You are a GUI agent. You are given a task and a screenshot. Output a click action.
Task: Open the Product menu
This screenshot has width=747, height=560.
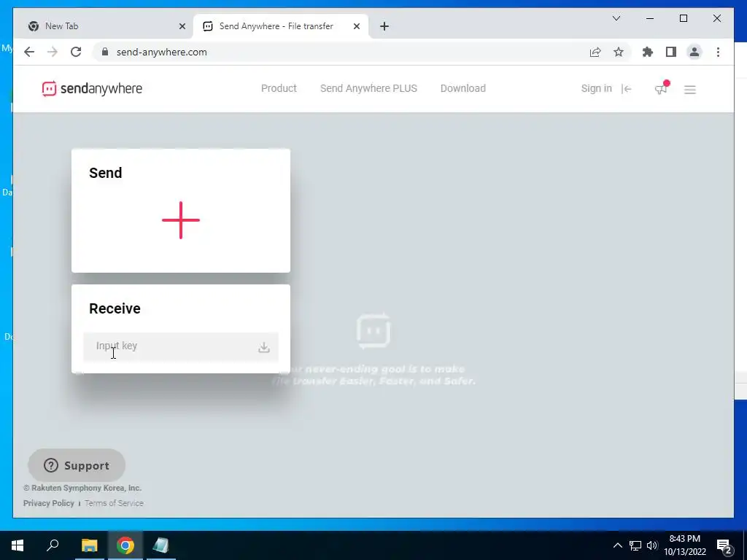279,88
